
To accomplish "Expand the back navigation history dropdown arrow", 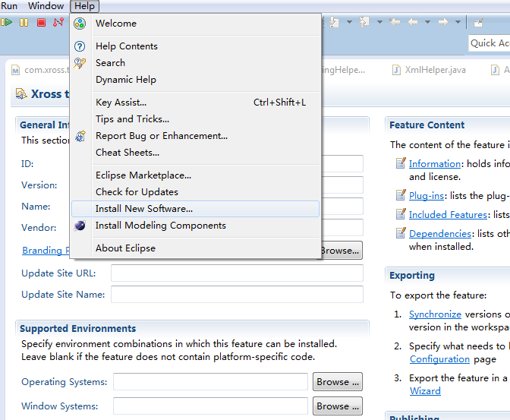I will pyautogui.click(x=427, y=22).
